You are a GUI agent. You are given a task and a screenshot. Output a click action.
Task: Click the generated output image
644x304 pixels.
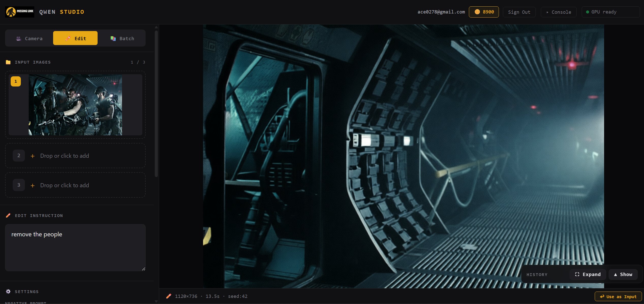(x=403, y=156)
